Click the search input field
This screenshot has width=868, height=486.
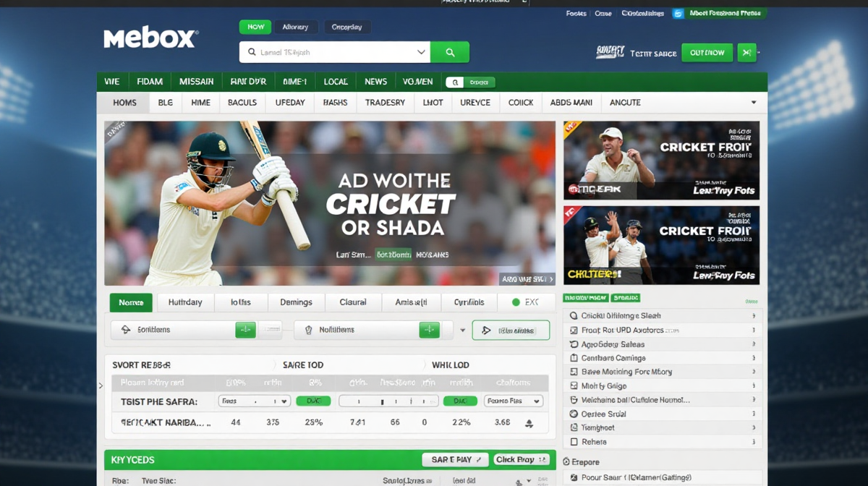click(335, 52)
